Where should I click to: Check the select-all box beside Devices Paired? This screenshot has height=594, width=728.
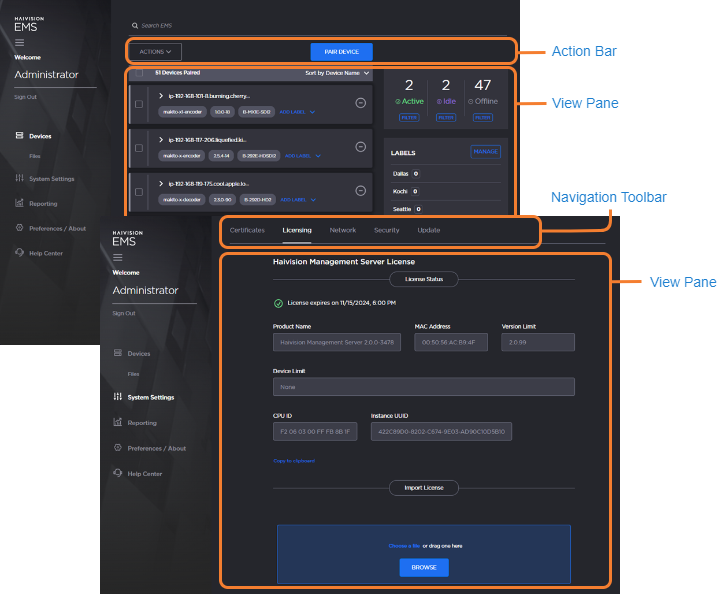tap(139, 73)
